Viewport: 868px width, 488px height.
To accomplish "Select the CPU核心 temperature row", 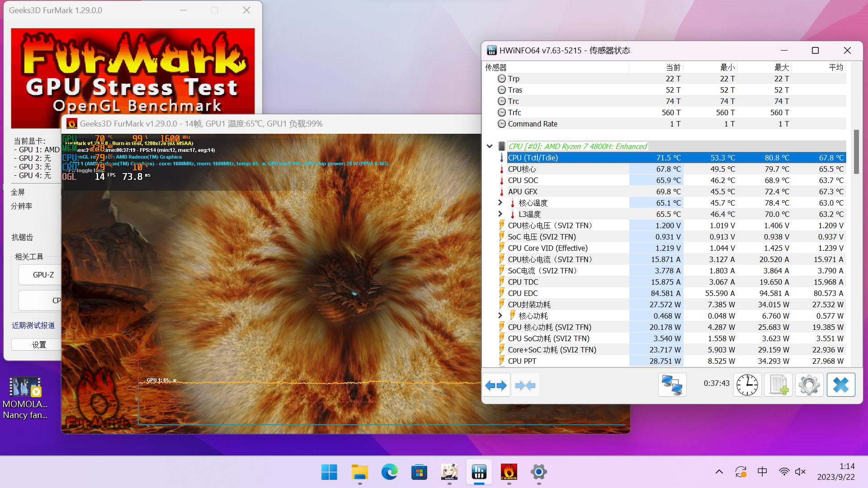I will (672, 169).
